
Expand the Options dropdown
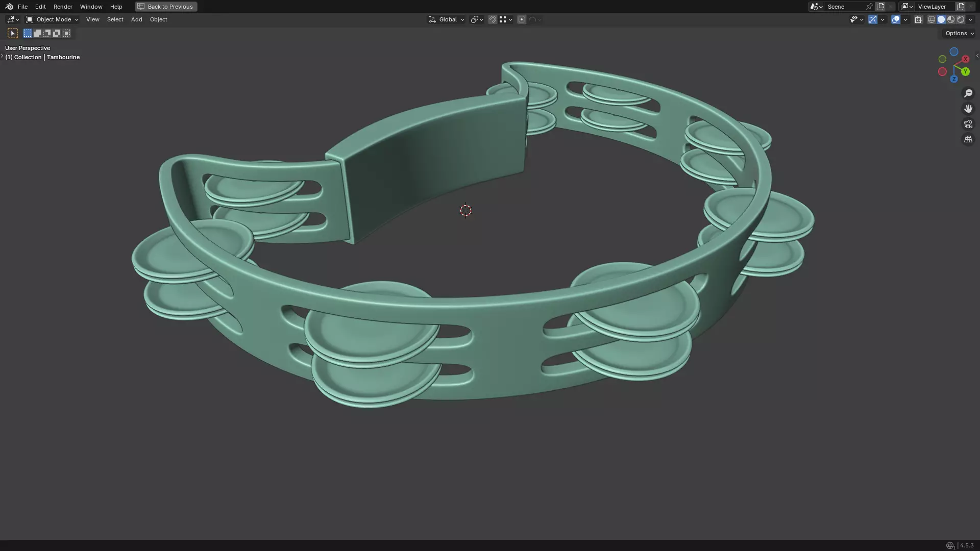click(x=959, y=33)
